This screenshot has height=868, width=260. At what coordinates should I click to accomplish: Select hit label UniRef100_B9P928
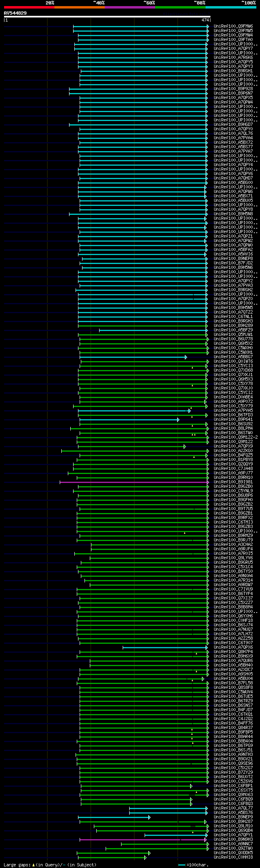pyautogui.click(x=233, y=89)
